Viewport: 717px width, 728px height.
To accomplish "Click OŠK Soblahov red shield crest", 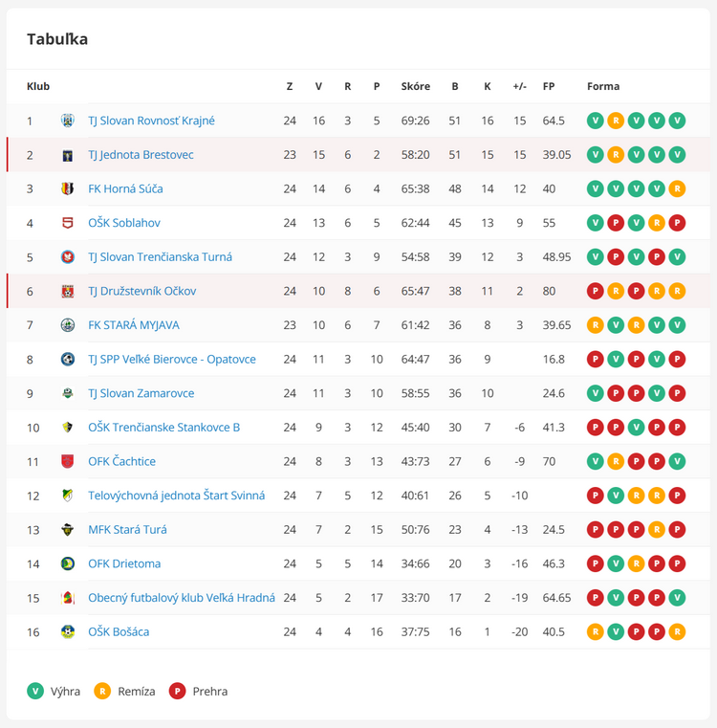I will [68, 223].
